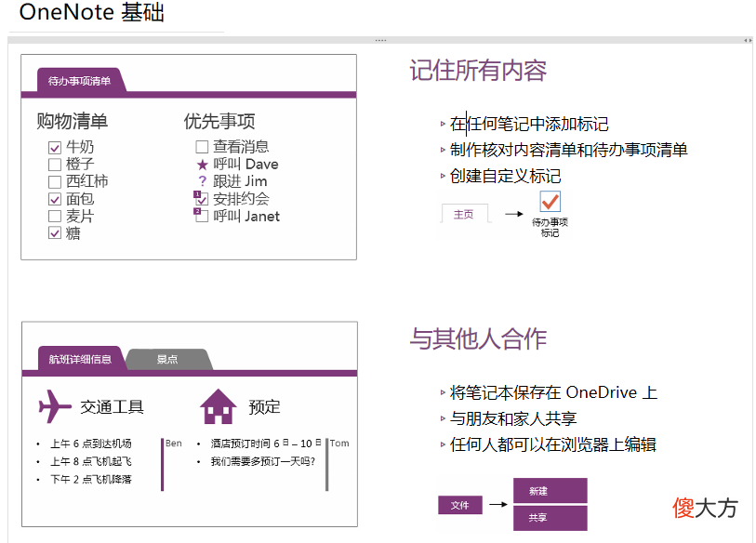Click the 呼叫 Dave text
The height and width of the screenshot is (543, 756).
[x=245, y=165]
